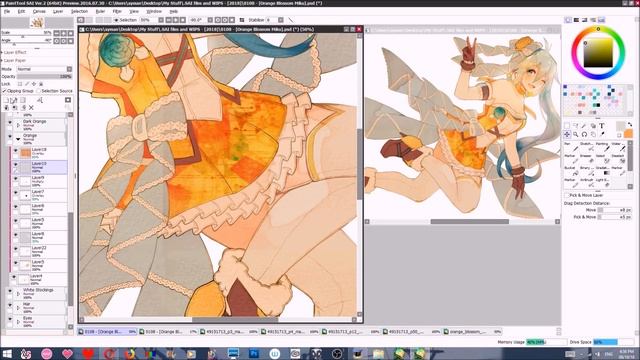Viewport: 640px width, 360px height.
Task: Choose the Painting brush
Action: [602, 147]
